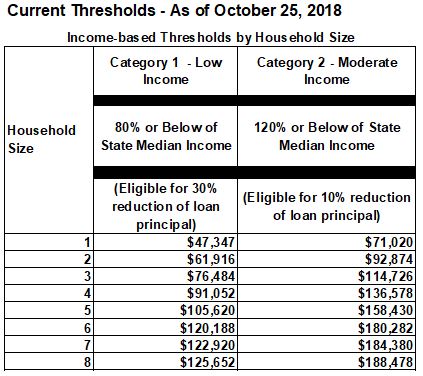
Task: Select the 10% reduction eligibility cell
Action: click(x=327, y=206)
